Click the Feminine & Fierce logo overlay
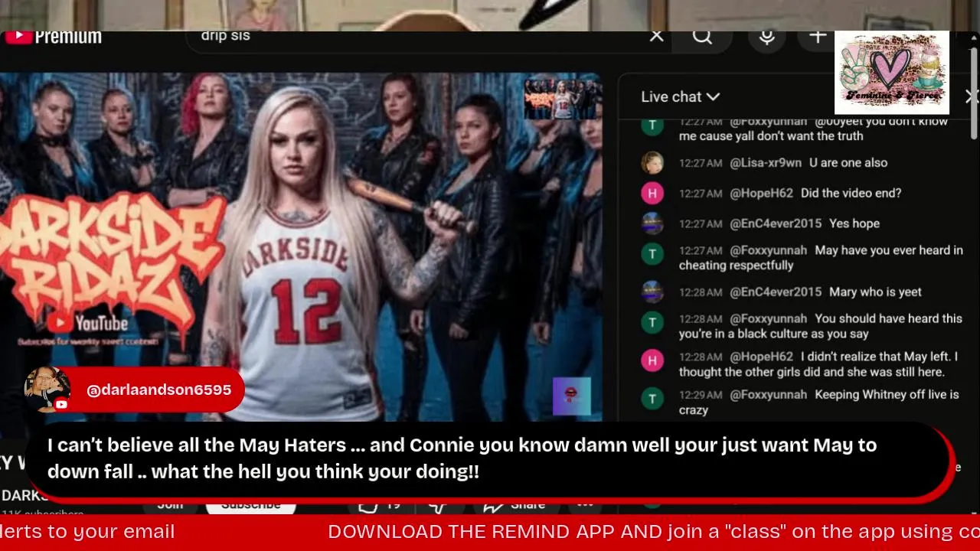This screenshot has width=980, height=551. coord(891,72)
